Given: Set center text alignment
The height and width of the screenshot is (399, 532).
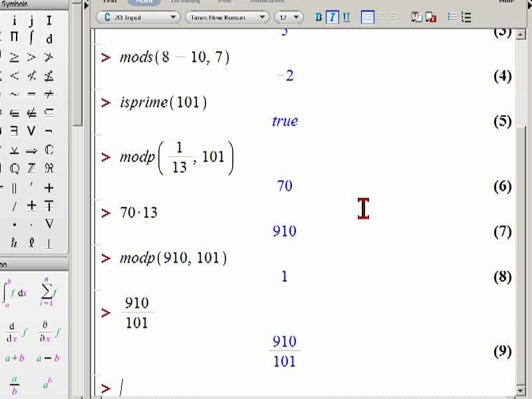Looking at the screenshot, I should coord(382,17).
